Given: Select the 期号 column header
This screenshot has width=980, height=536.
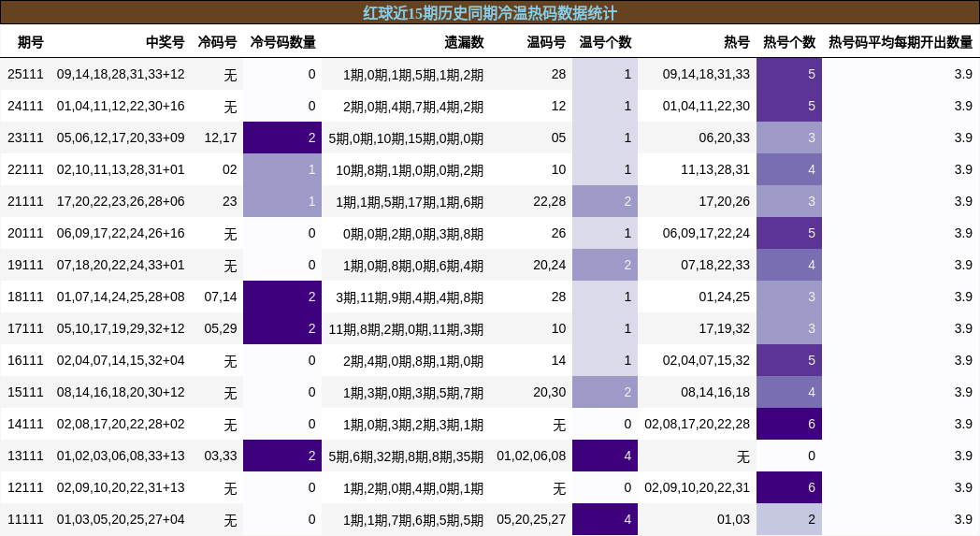Looking at the screenshot, I should pos(31,42).
